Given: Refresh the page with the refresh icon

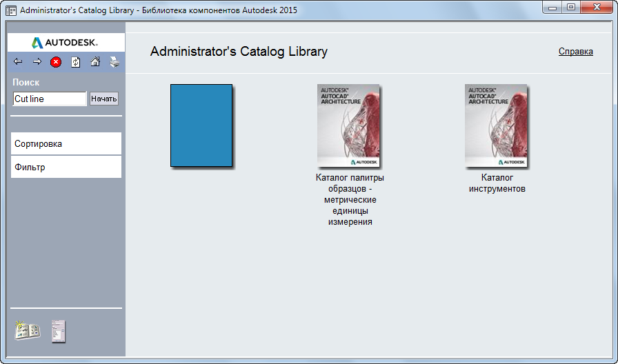Looking at the screenshot, I should coord(76,62).
